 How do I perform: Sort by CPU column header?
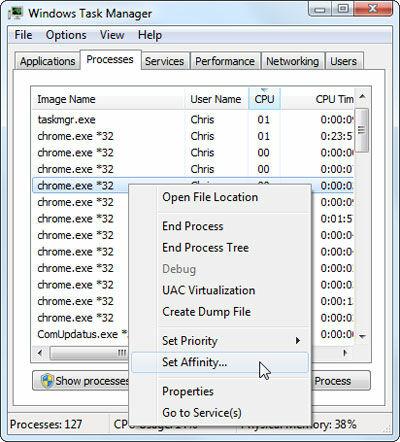(264, 99)
